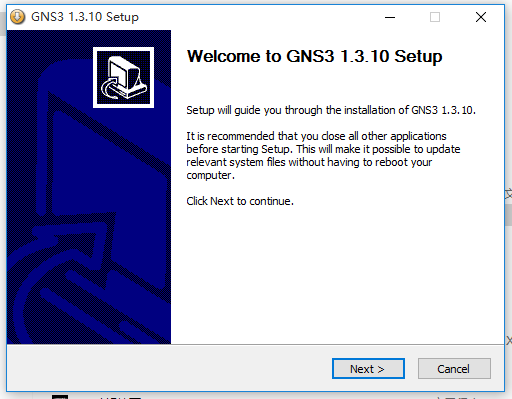Click the heading Welcome to GNS3 1.3.10 Setup
Viewport: 512px width, 399px height.
314,56
